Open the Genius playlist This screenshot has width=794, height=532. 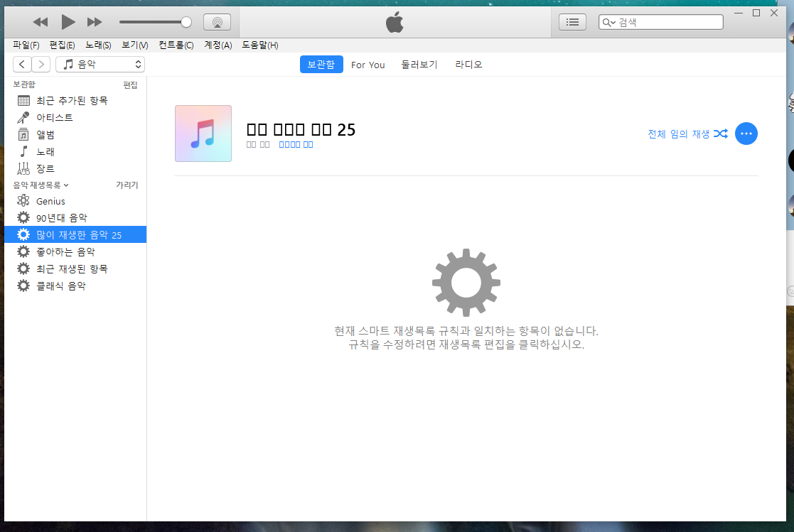pyautogui.click(x=50, y=201)
